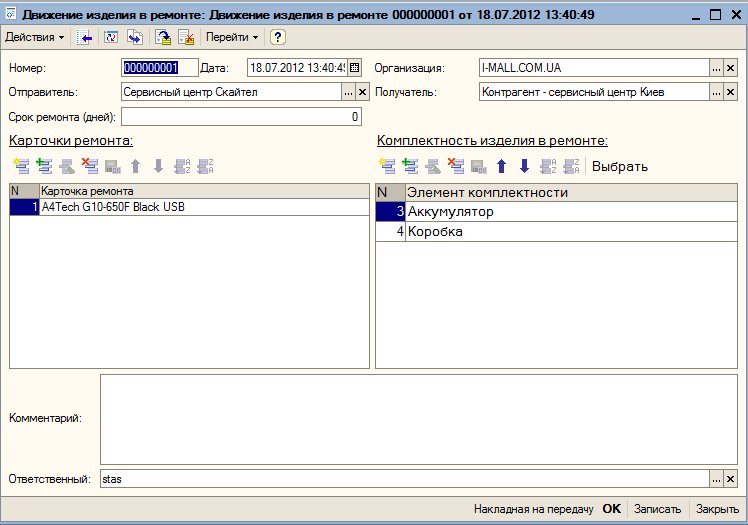Click the Выбрать button

point(620,166)
